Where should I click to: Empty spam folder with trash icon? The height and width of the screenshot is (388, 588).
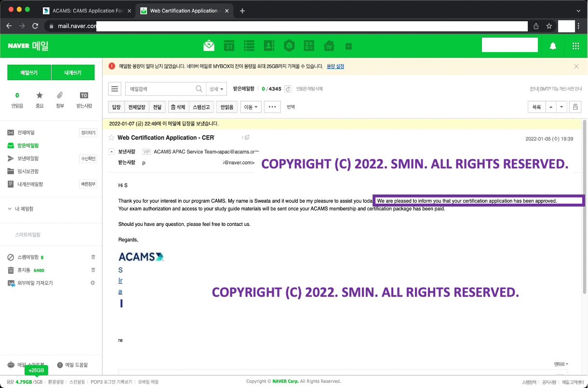pyautogui.click(x=93, y=257)
